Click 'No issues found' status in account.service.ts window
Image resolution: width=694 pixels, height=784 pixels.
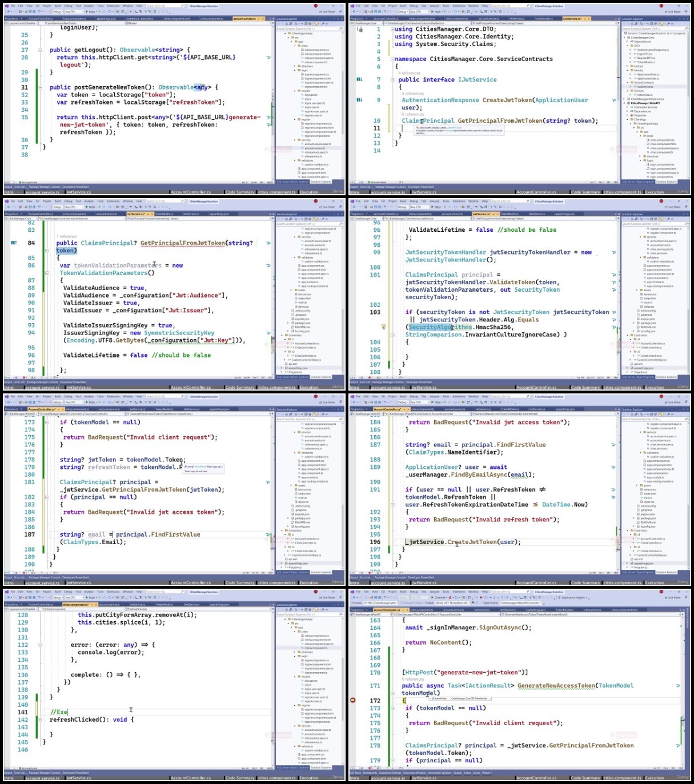pyautogui.click(x=27, y=182)
